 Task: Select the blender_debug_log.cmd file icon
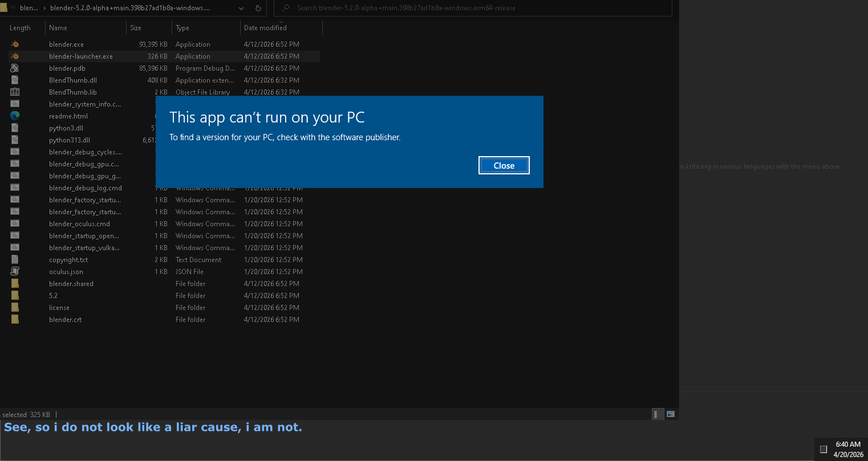(15, 187)
